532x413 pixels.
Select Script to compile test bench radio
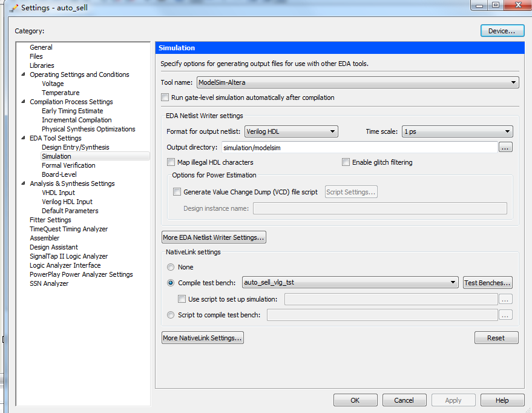coord(171,315)
